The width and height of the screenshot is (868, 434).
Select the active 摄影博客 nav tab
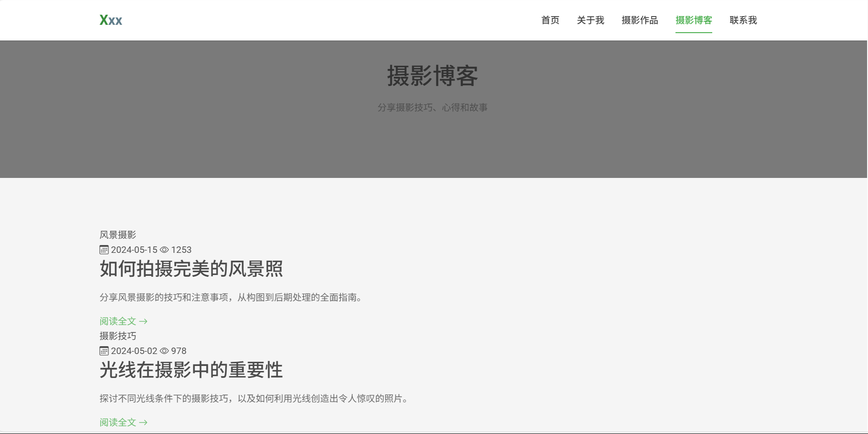[693, 20]
